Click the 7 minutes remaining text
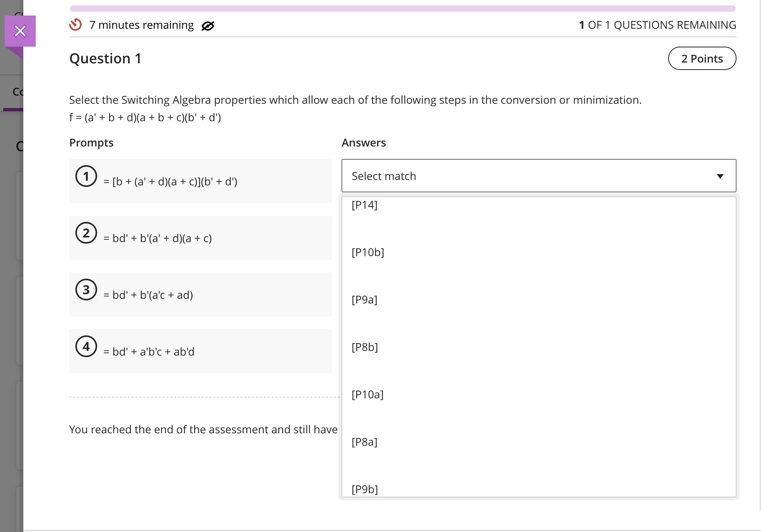Viewport: 761px width, 532px height. coord(141,25)
